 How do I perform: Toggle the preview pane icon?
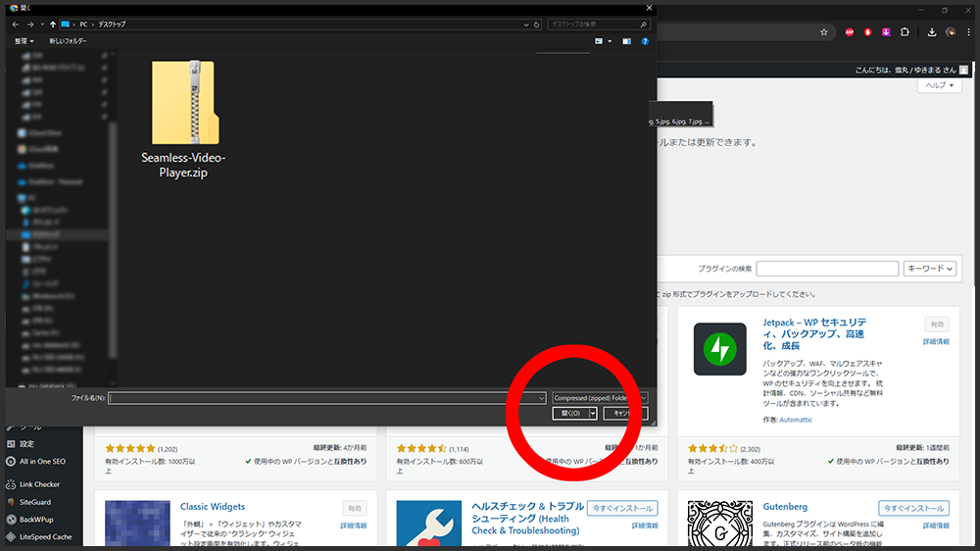(x=626, y=41)
